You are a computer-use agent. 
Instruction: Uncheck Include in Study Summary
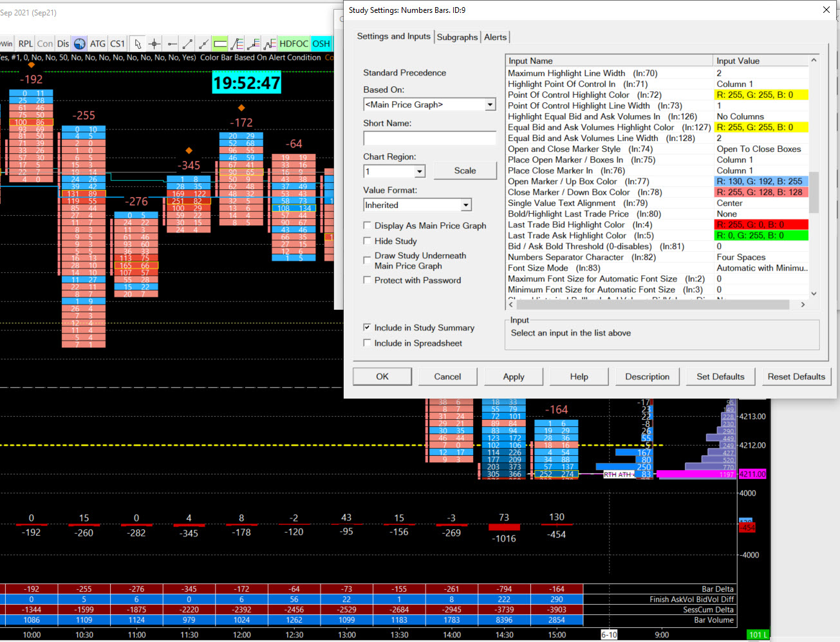pyautogui.click(x=368, y=328)
